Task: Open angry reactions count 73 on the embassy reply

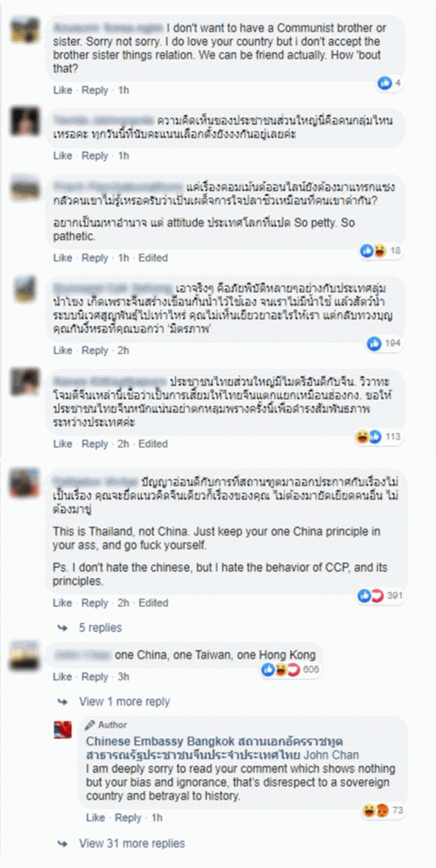Action: click(383, 811)
